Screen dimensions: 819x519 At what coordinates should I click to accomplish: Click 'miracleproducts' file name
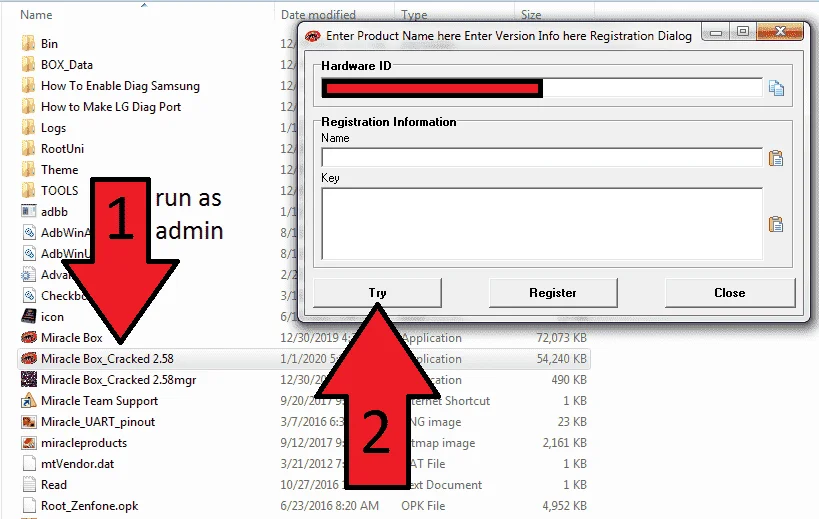[x=84, y=443]
